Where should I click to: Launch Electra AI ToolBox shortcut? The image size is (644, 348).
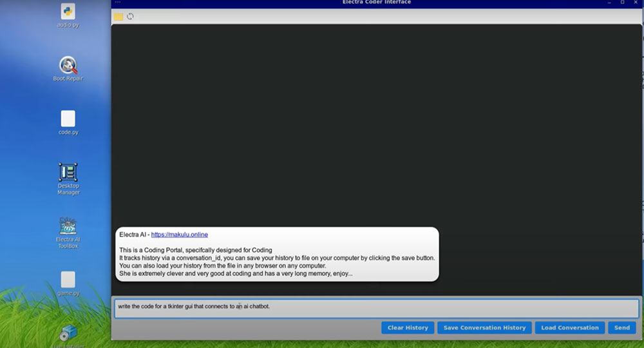click(x=68, y=233)
